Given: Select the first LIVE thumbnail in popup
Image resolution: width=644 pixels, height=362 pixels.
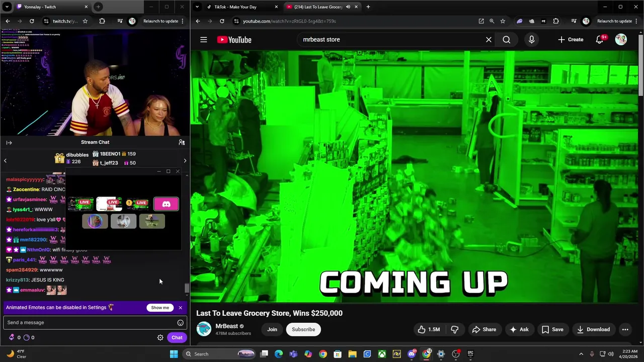Looking at the screenshot, I should tap(81, 204).
